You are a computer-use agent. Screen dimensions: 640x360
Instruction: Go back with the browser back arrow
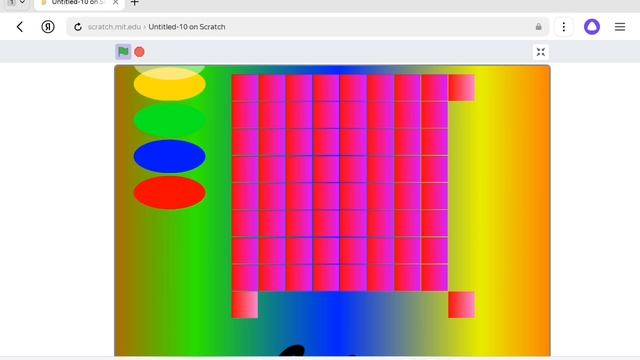[x=20, y=27]
